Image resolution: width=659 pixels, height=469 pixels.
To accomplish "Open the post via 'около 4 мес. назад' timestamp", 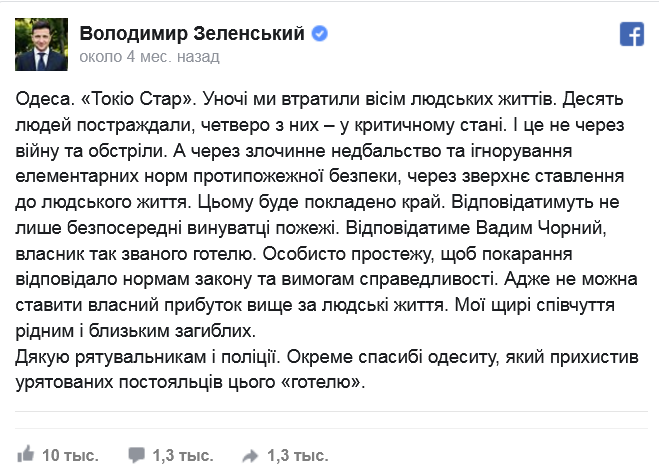I will click(149, 56).
